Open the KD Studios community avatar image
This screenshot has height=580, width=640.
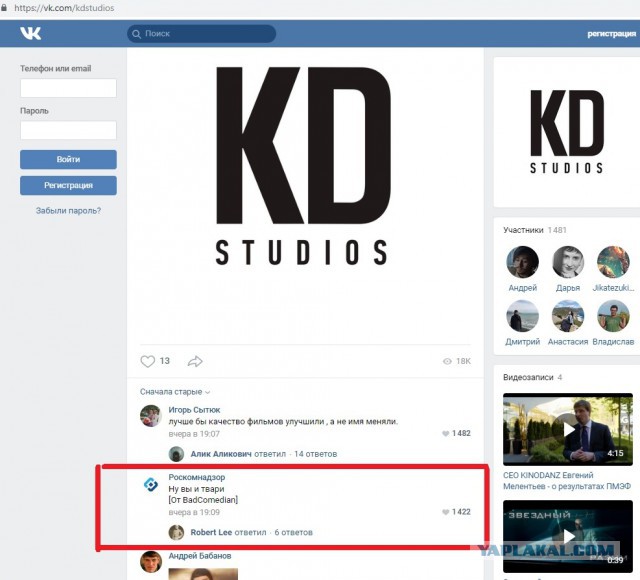click(x=567, y=132)
